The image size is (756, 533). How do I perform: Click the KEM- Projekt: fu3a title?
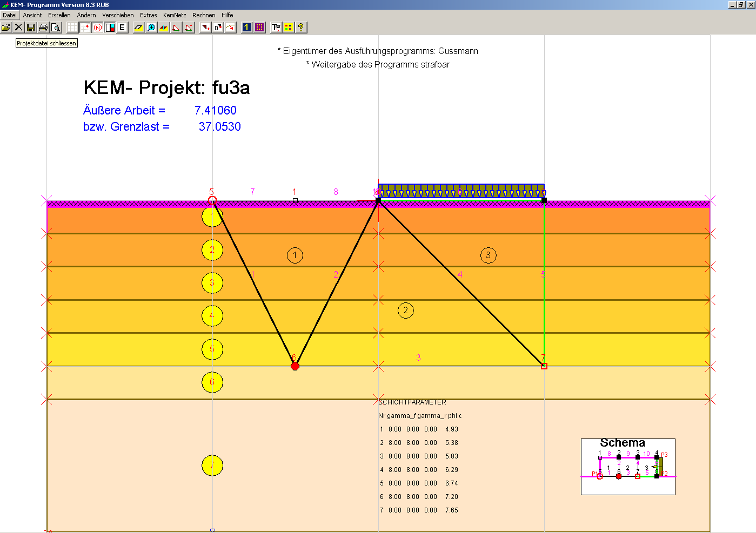[x=166, y=87]
